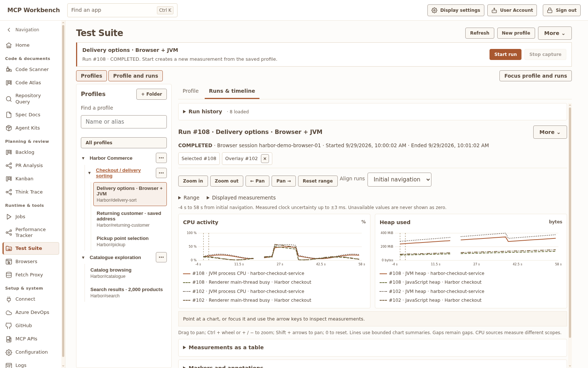
Task: Select the Profile and runs view
Action: click(136, 76)
